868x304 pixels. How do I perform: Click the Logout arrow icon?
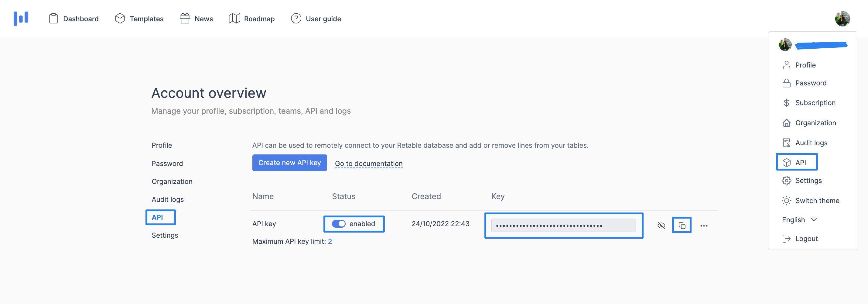click(786, 239)
